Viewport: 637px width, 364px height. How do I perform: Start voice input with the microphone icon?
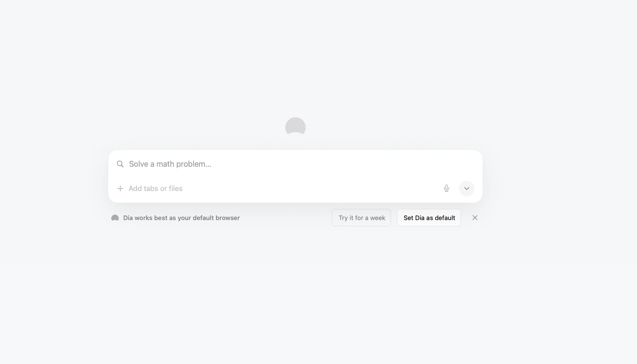click(446, 189)
